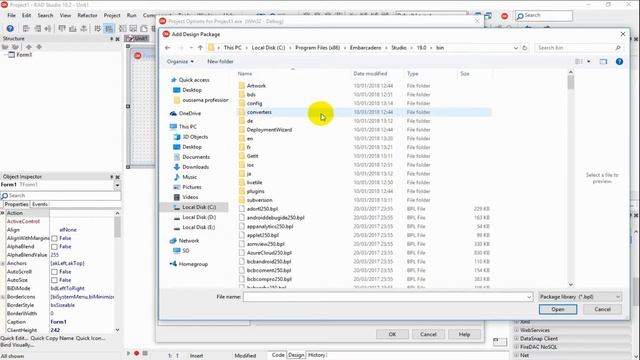Viewport: 640px width, 360px height.
Task: Select the subversion folder
Action: (259, 200)
